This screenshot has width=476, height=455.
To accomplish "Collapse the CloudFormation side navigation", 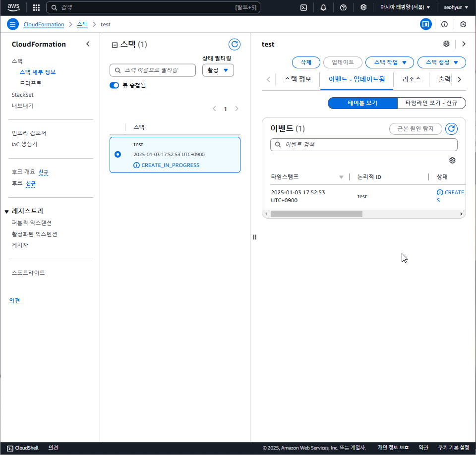I will (88, 44).
